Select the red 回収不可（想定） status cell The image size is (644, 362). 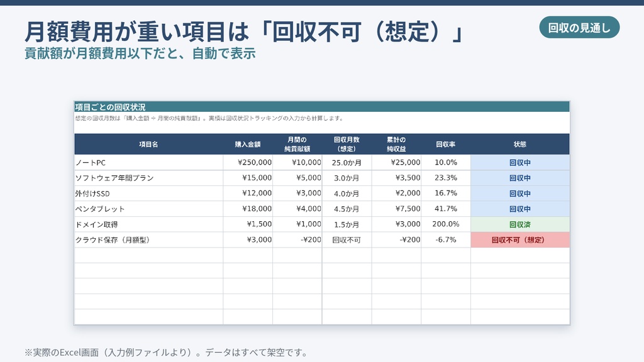[520, 239]
